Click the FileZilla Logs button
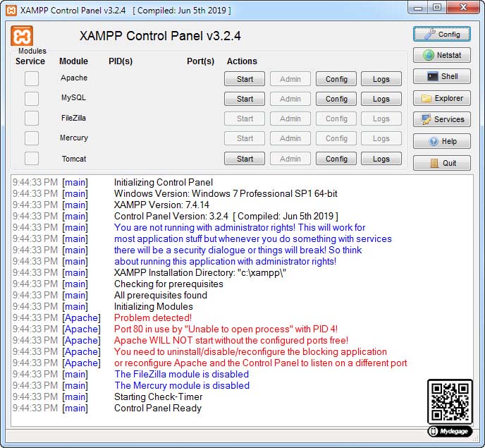485x448 pixels. pos(381,119)
